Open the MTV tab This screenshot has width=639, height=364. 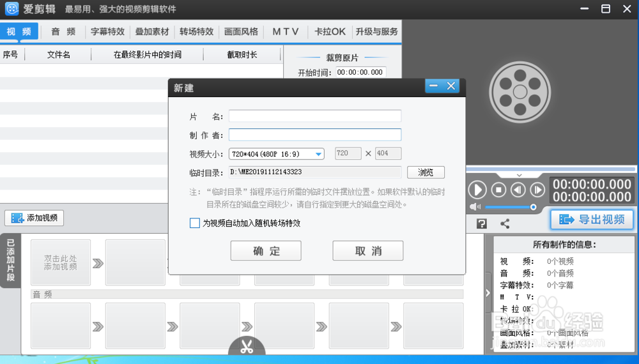pos(285,31)
